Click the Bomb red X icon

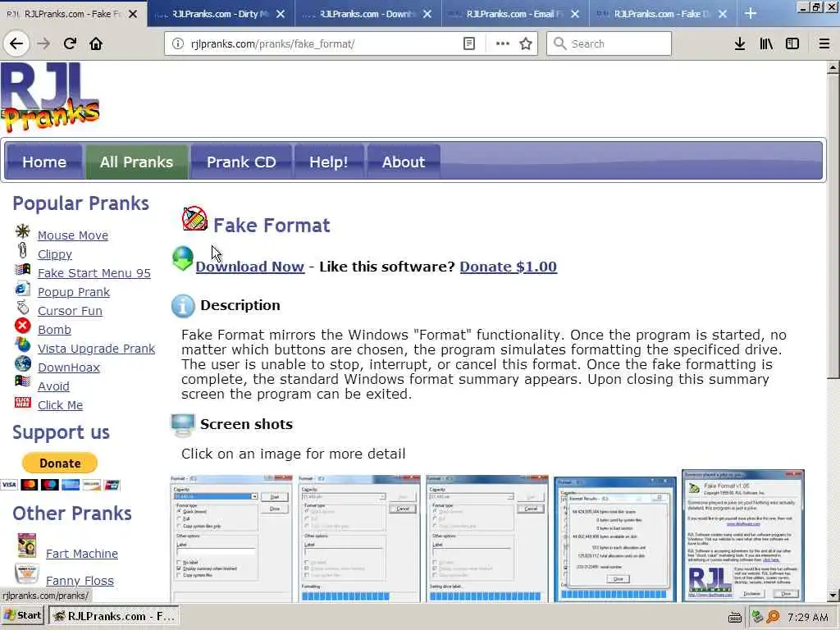tap(22, 325)
